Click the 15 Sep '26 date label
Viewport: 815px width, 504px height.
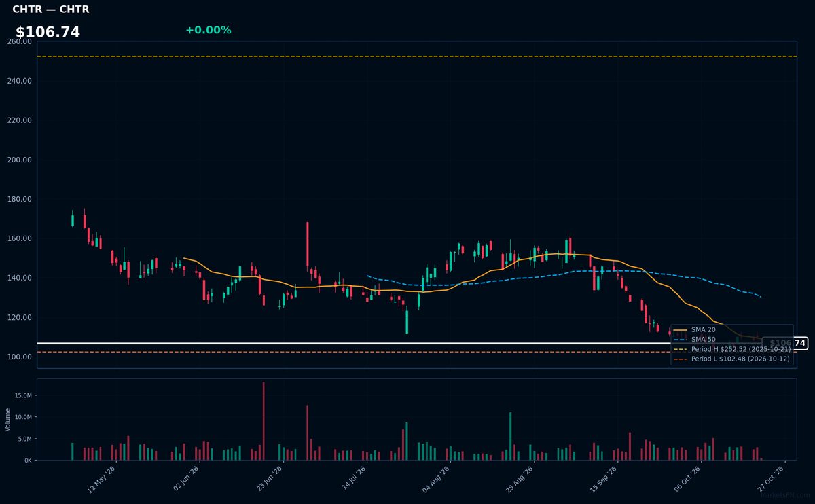coord(604,479)
